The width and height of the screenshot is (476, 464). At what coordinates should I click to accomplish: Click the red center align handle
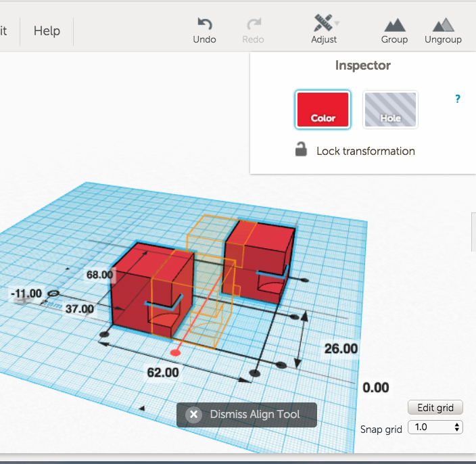coord(176,352)
